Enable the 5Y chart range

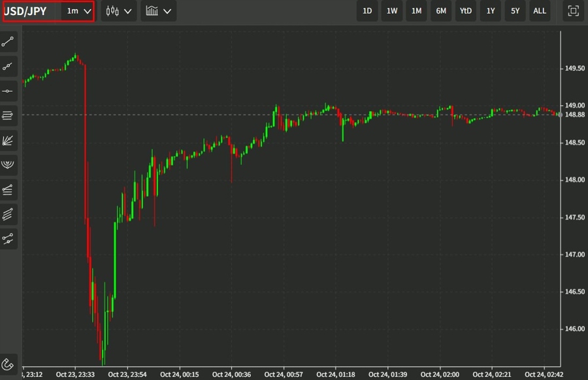tap(515, 10)
